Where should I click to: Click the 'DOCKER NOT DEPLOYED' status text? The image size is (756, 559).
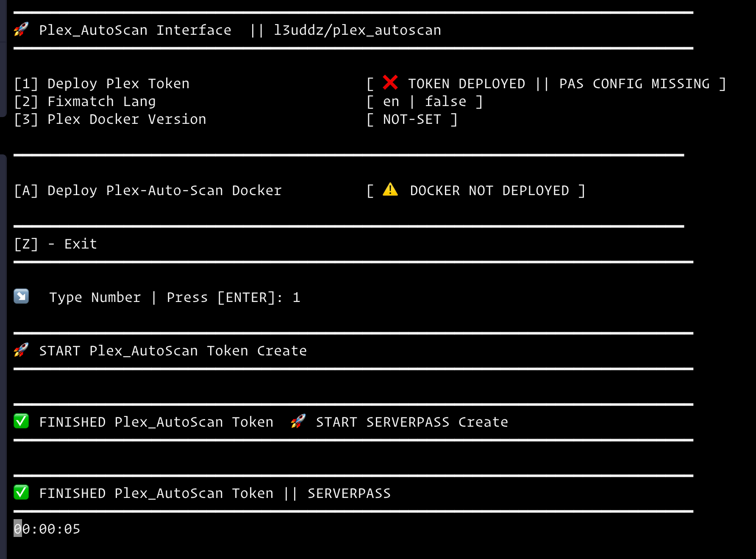pyautogui.click(x=489, y=190)
